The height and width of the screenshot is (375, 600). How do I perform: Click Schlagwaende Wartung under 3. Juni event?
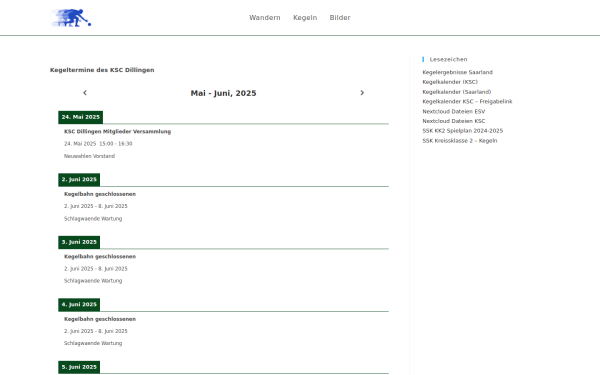point(93,281)
